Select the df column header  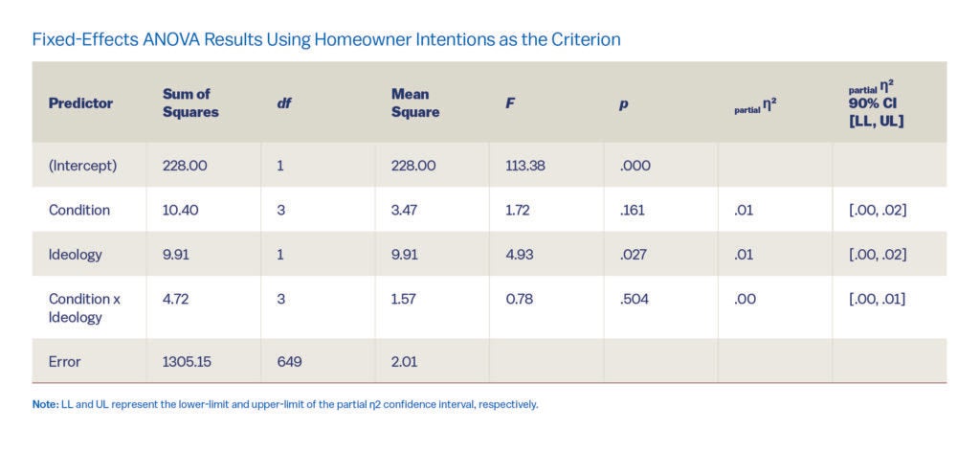pos(283,103)
